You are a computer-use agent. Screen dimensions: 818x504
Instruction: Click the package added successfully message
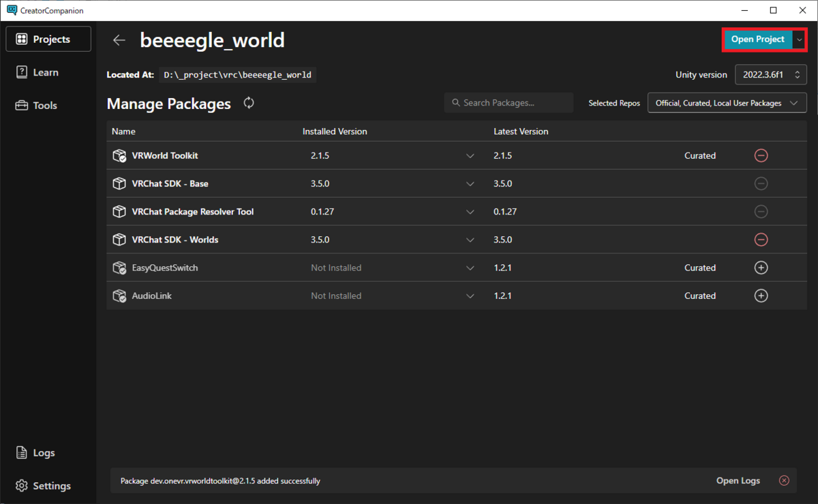pyautogui.click(x=220, y=481)
